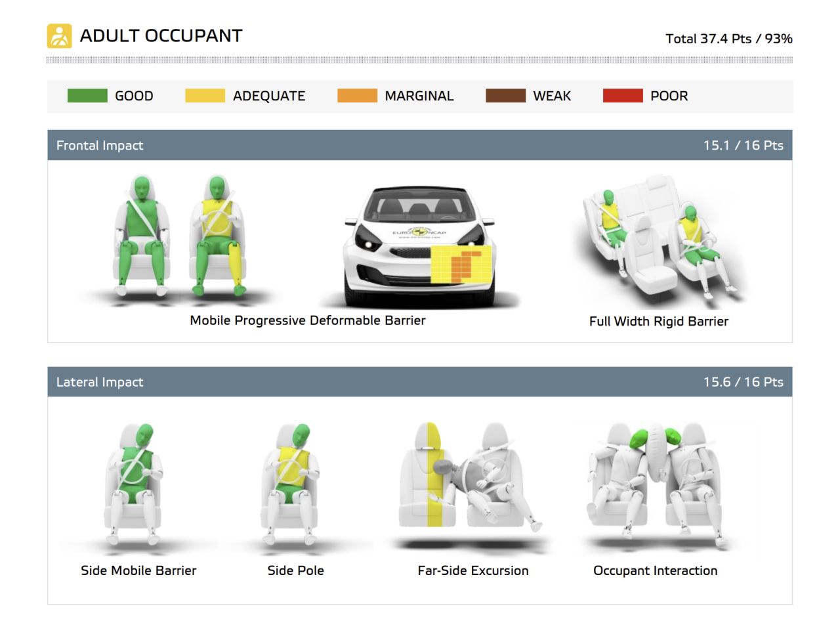Click the yellow ADEQUATE legend swatch
This screenshot has height=619, width=840.
(205, 96)
